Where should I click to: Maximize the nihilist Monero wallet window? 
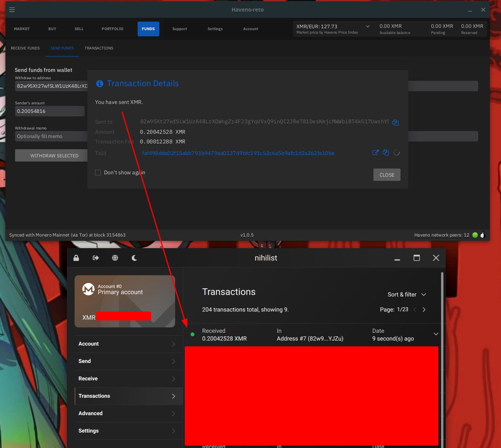[417, 258]
